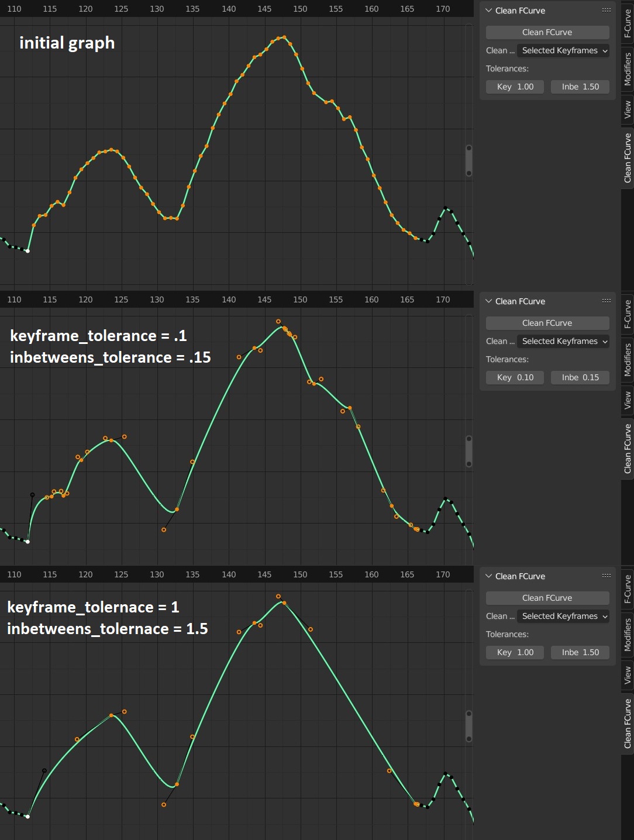Viewport: 634px width, 840px height.
Task: Collapse Clean FCurve panel with Key 0.10
Action: 489,301
